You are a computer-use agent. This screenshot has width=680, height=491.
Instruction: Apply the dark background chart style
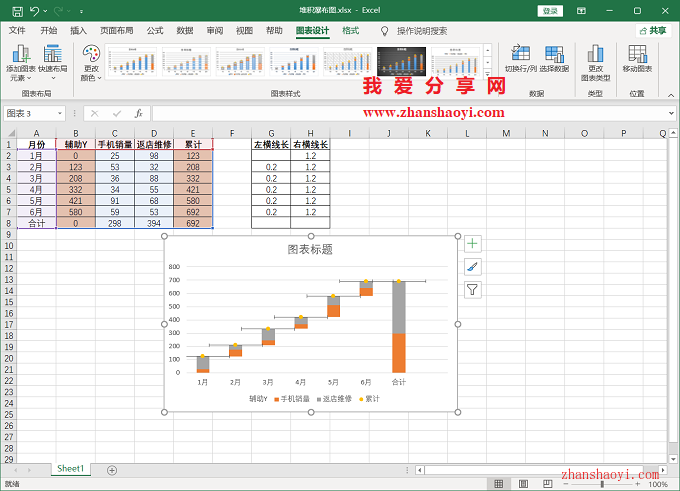401,62
